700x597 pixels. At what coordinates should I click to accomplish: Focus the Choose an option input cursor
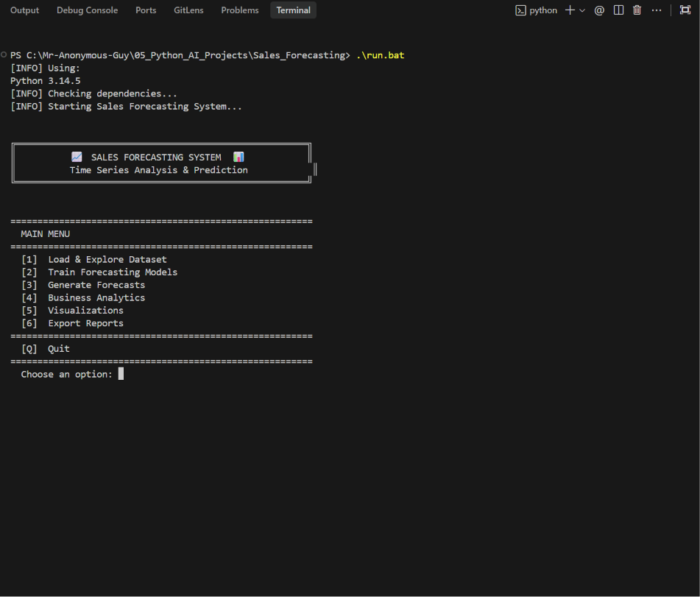(121, 374)
